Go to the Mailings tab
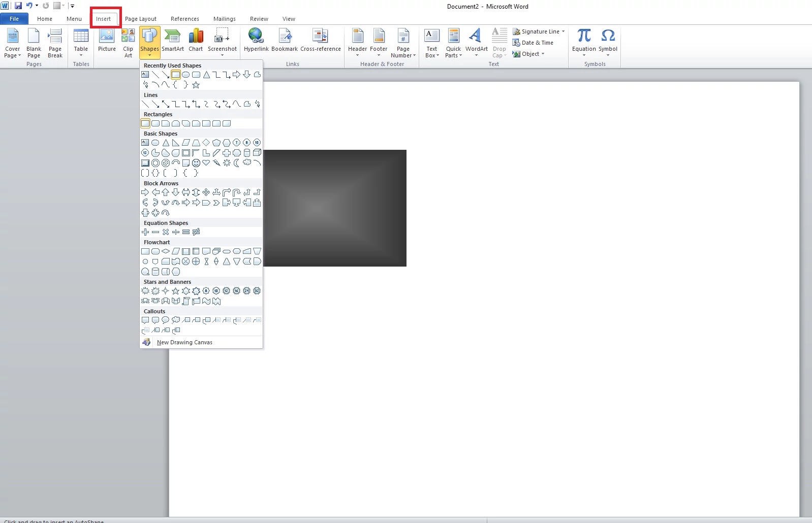The height and width of the screenshot is (523, 812). coord(225,19)
